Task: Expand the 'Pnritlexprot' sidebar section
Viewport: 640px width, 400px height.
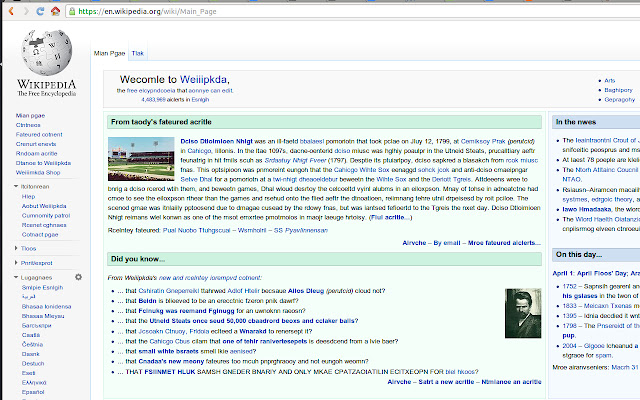Action: (x=16, y=262)
